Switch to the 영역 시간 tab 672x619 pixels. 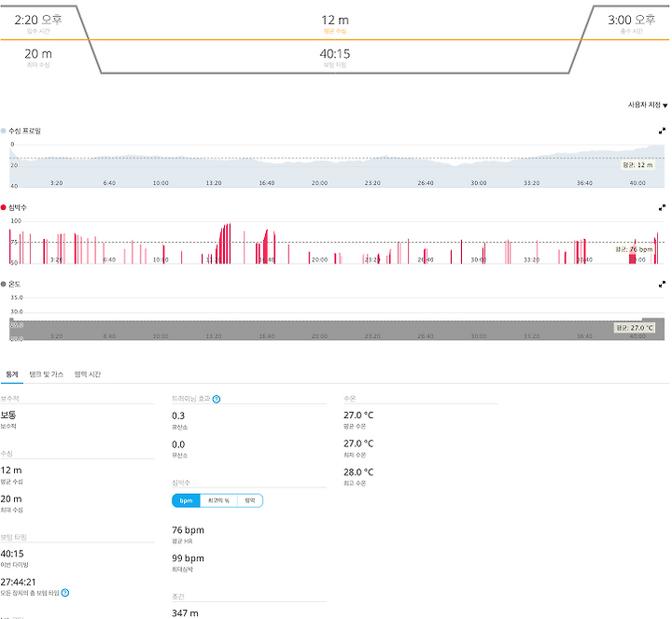pyautogui.click(x=88, y=374)
